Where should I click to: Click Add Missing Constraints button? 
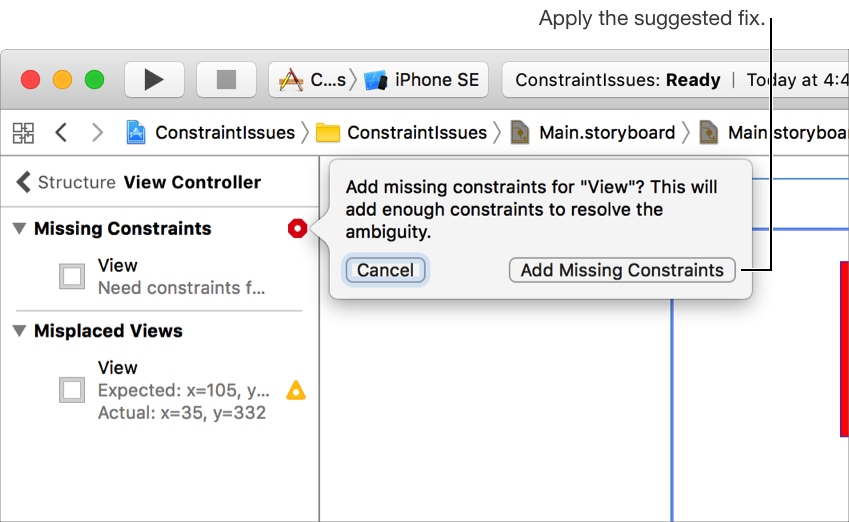(622, 270)
